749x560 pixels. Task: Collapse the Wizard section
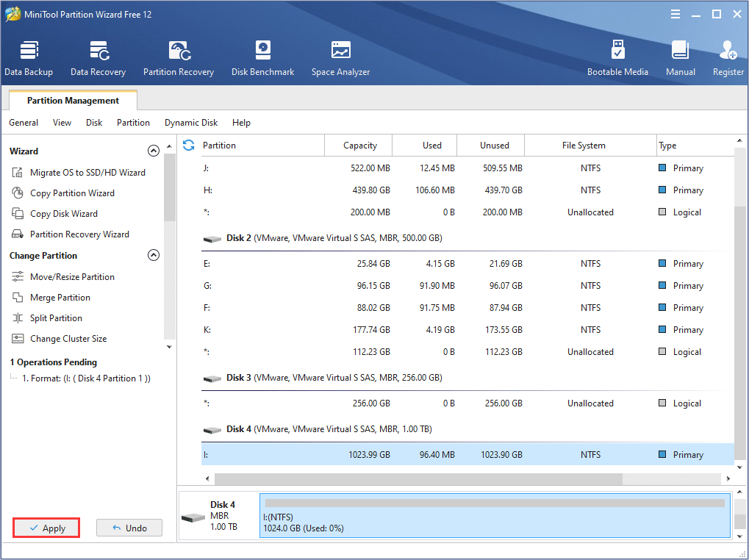pos(154,151)
